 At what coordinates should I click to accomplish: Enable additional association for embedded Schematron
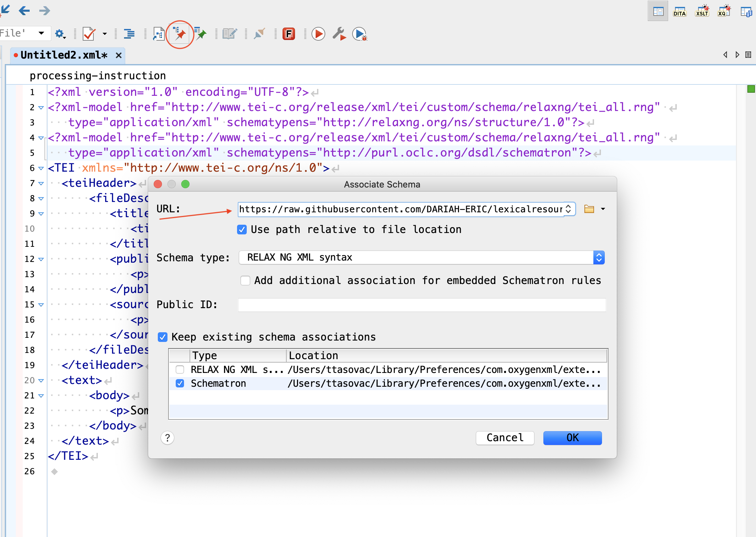pyautogui.click(x=245, y=281)
